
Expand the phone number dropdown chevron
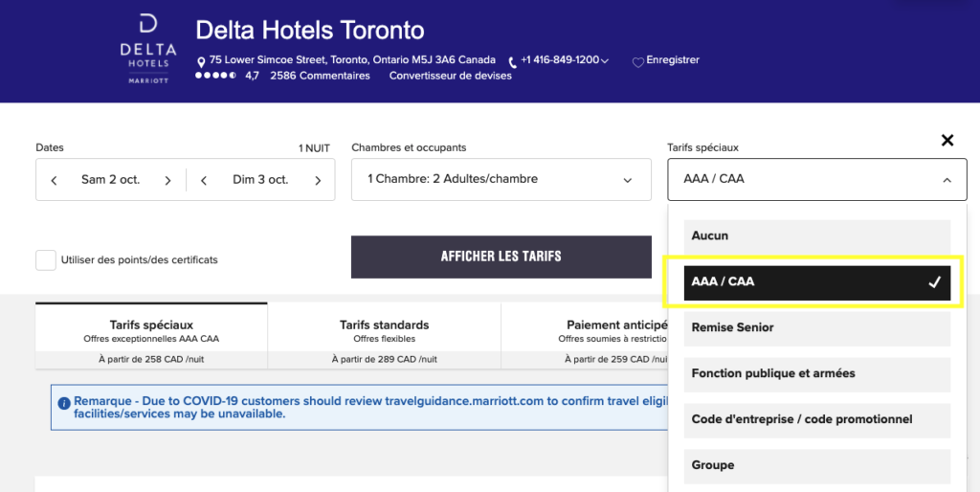(x=605, y=61)
